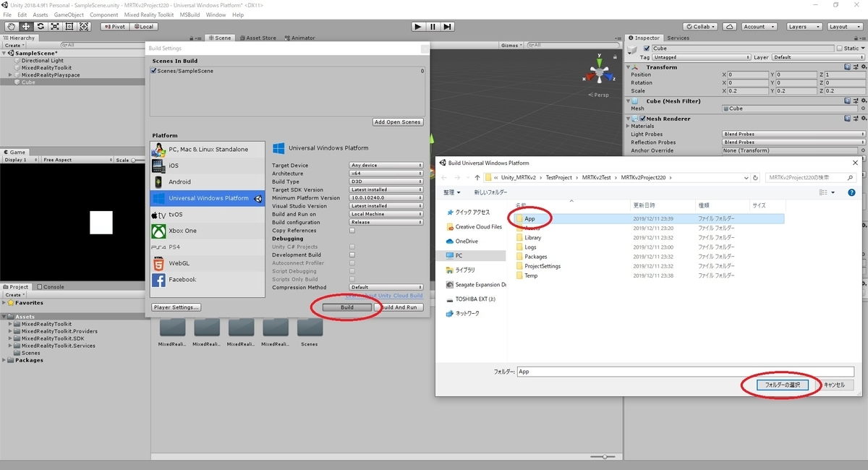Adjust the Project panel icon size slider
Viewport: 868px width, 470px height.
pyautogui.click(x=602, y=457)
